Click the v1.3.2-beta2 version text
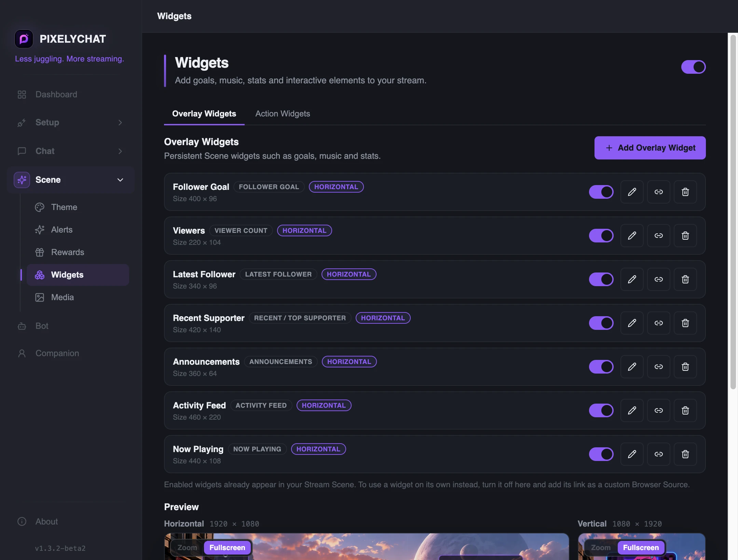 click(60, 548)
